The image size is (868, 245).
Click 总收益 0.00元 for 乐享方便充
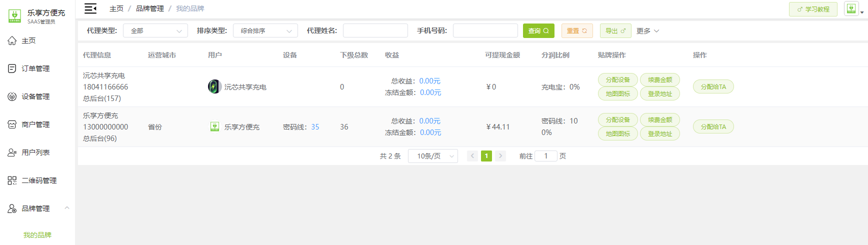[430, 121]
